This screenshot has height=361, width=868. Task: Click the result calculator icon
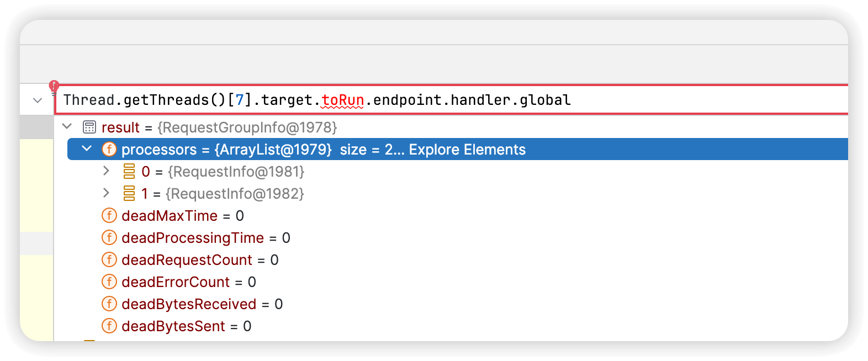point(89,127)
